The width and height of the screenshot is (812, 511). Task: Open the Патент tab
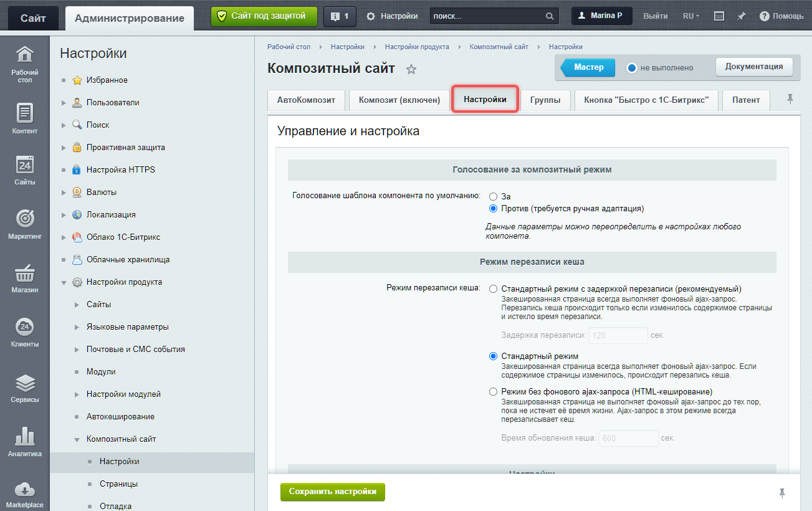pos(745,100)
